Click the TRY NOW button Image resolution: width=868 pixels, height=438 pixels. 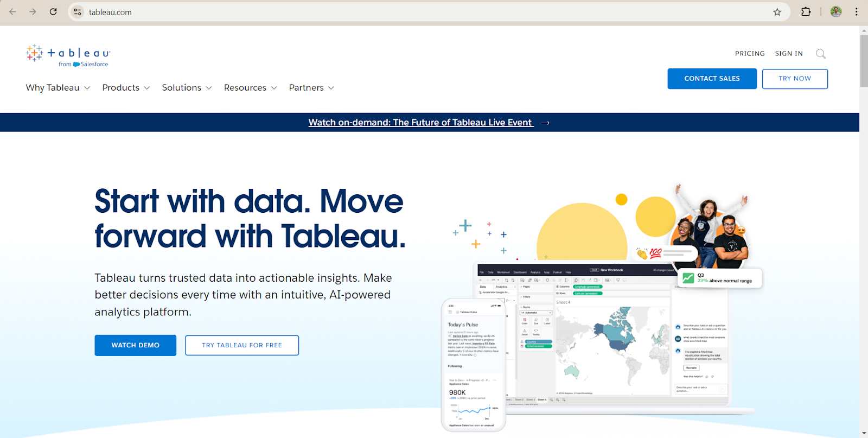795,79
